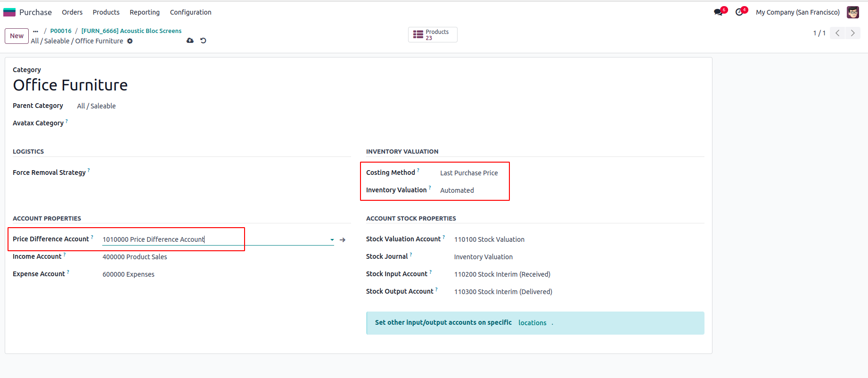Open the gear actions menu
The width and height of the screenshot is (868, 378).
click(x=130, y=41)
